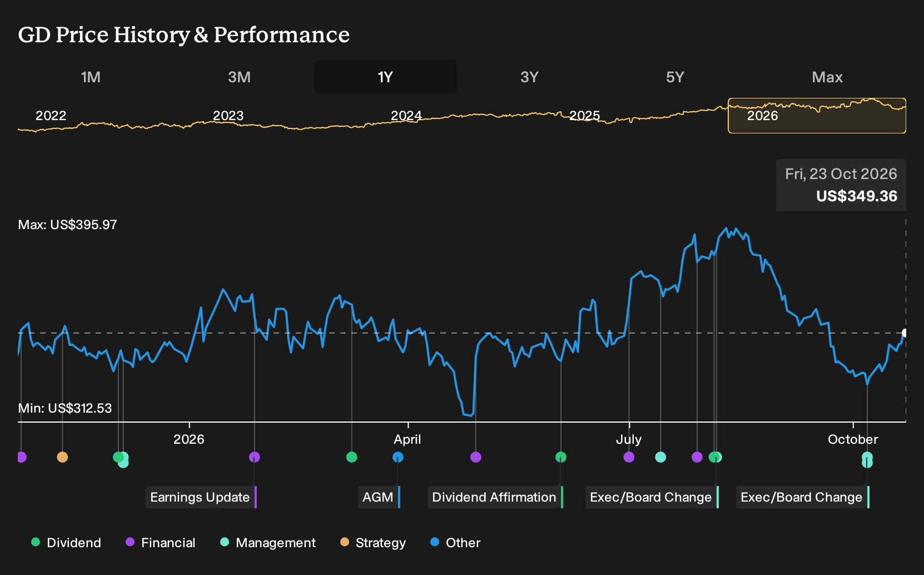Screen dimensions: 924x575
Task: Click the 2023 year in overview chart
Action: [228, 116]
